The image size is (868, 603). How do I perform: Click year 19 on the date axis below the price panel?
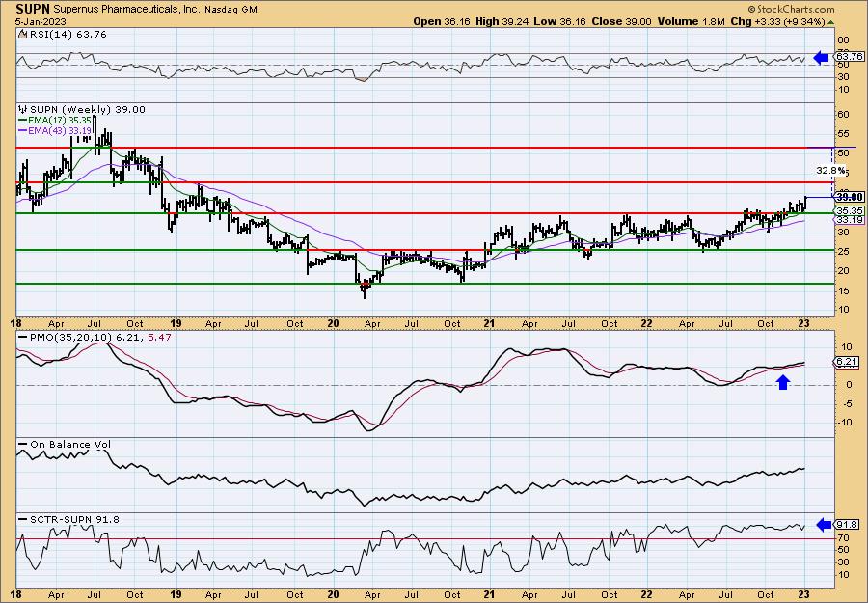point(176,324)
